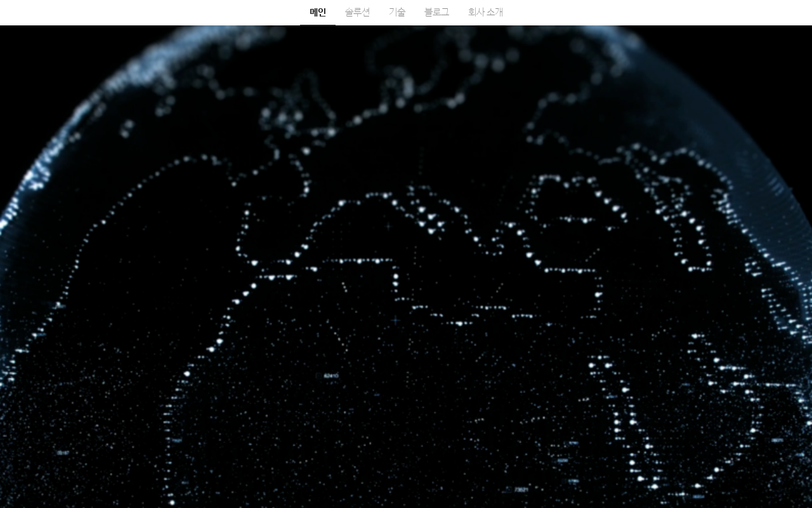Go to the 기술 navigation tab
The image size is (812, 508).
tap(397, 12)
